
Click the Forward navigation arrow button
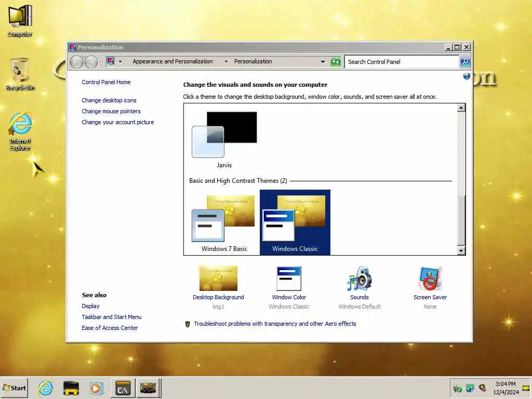point(91,62)
